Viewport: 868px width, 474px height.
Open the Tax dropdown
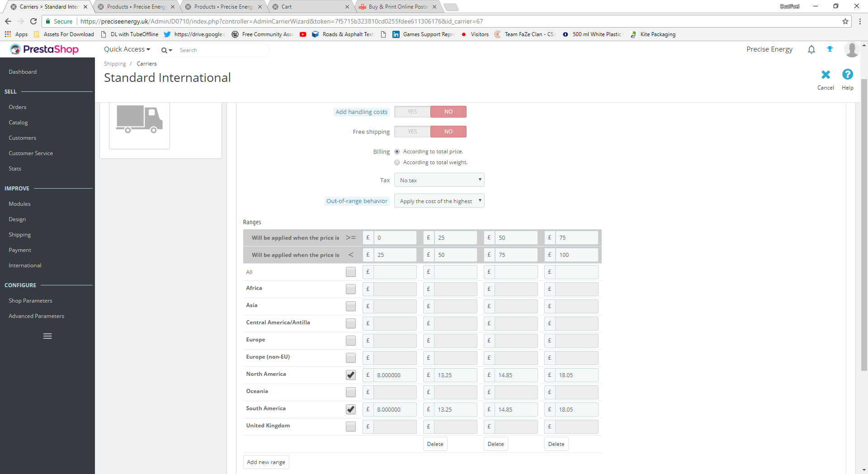[439, 180]
